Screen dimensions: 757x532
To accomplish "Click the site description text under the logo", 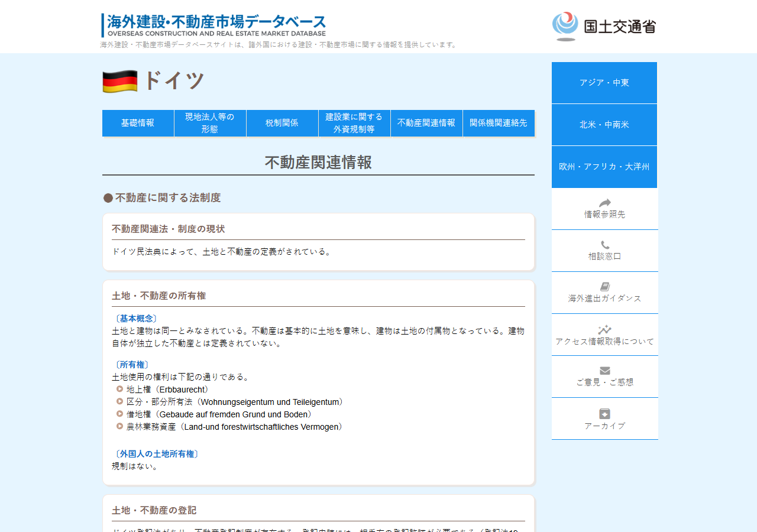I will tap(279, 45).
